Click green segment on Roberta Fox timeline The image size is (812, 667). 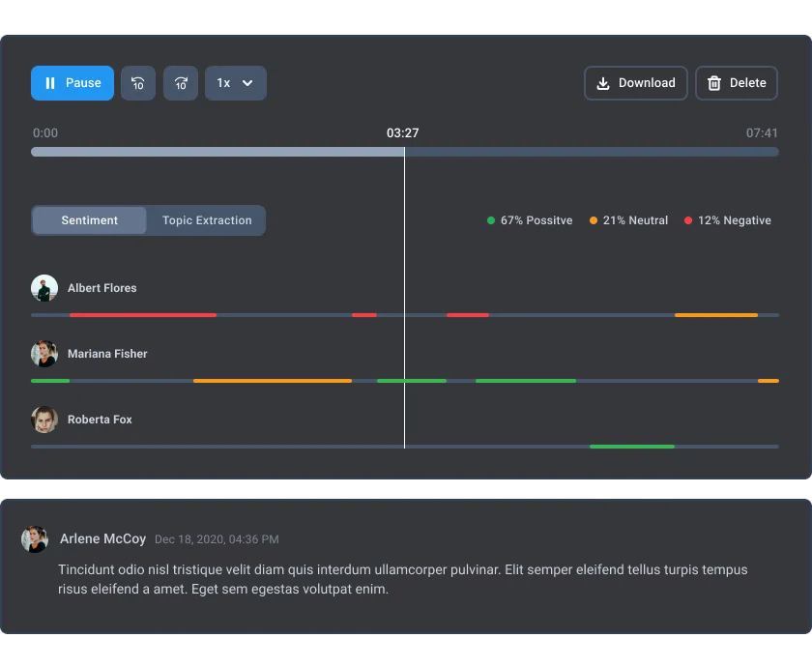[x=631, y=447]
